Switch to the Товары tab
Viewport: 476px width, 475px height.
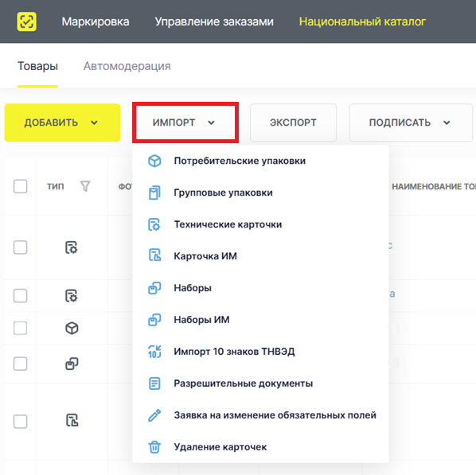(x=37, y=66)
